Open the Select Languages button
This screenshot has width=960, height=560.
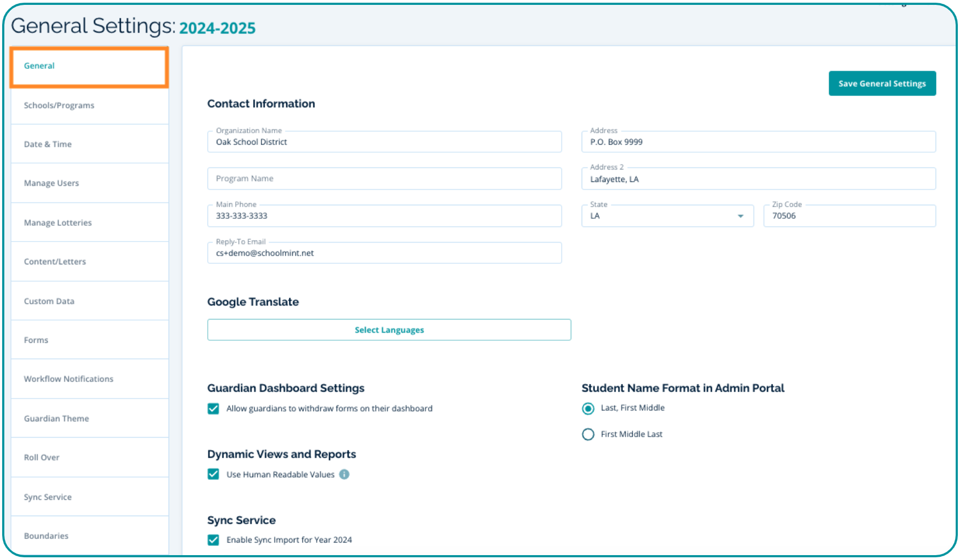tap(389, 330)
